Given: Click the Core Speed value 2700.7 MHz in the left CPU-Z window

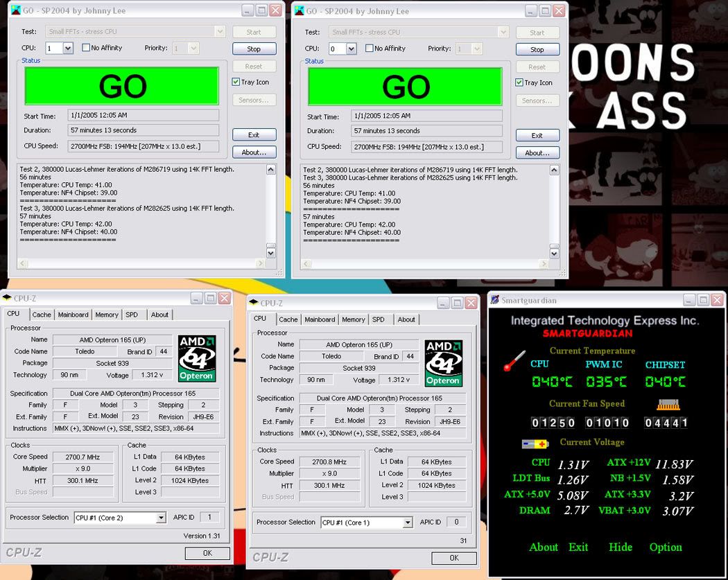Looking at the screenshot, I should (83, 457).
